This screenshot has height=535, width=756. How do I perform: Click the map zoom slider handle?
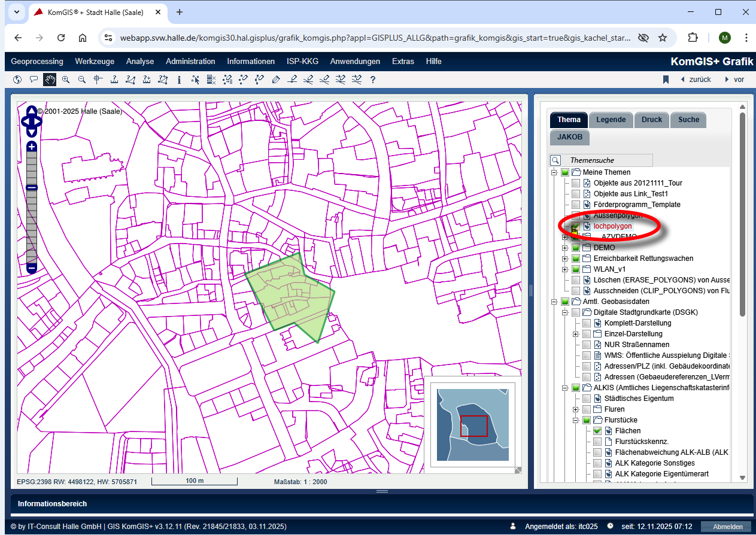(32, 188)
